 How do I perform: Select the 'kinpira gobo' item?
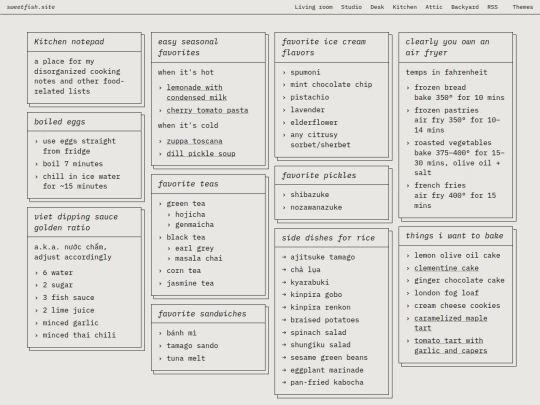[x=316, y=294]
